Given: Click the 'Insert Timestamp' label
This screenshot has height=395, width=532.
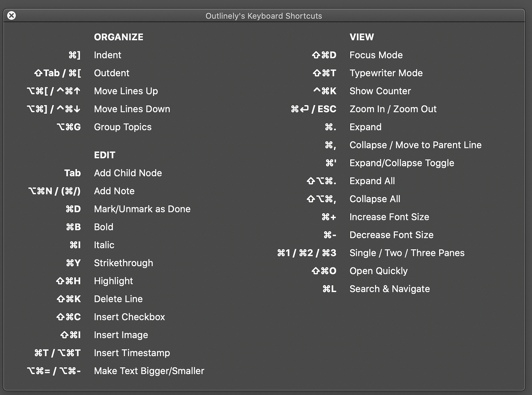Looking at the screenshot, I should [132, 353].
